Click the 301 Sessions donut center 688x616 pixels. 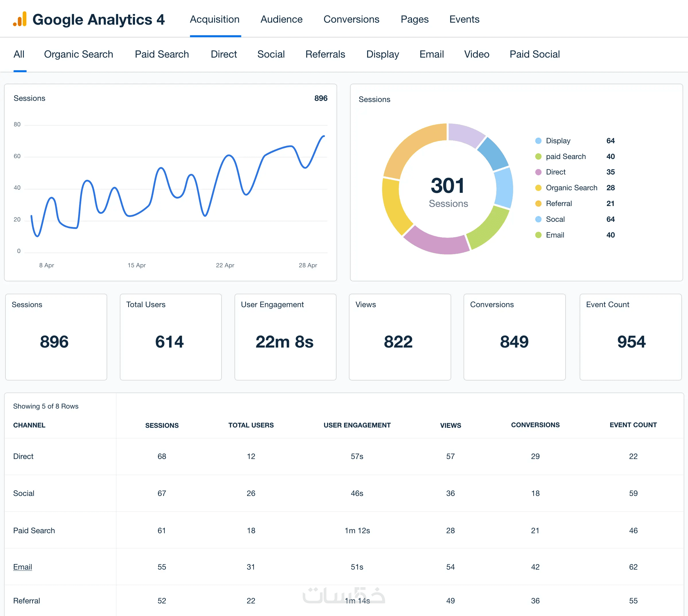[x=447, y=191]
